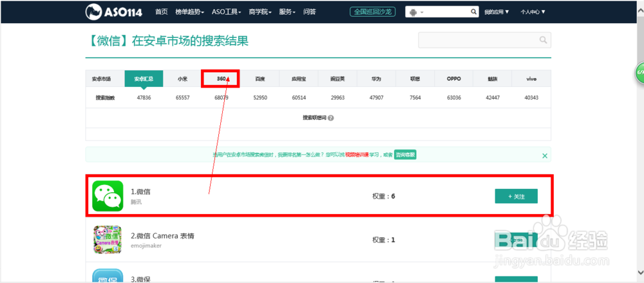The height and width of the screenshot is (283, 644).
Task: Open the 问答 page
Action: coord(310,12)
